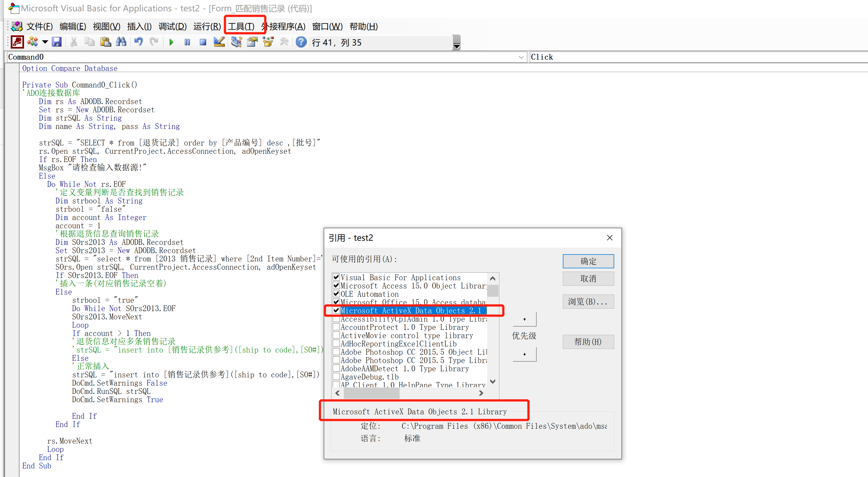
Task: Select the Save toolbar icon
Action: (57, 42)
